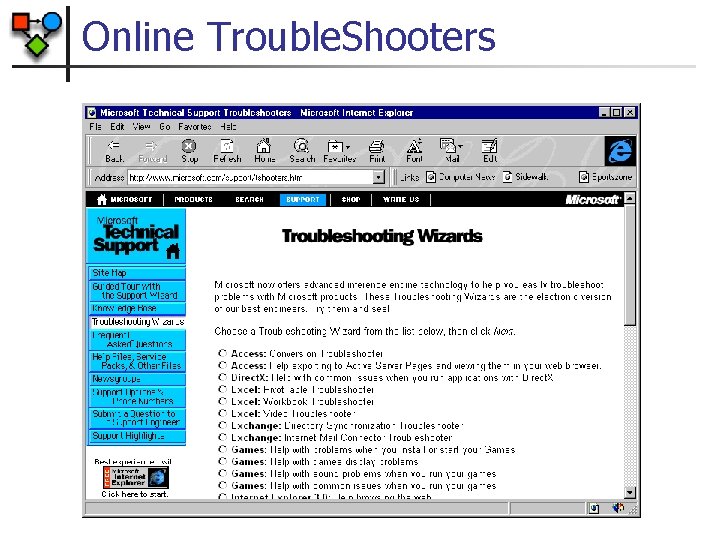The width and height of the screenshot is (720, 540).
Task: Open Frequently Asked Questions sidebar link
Action: 136,339
